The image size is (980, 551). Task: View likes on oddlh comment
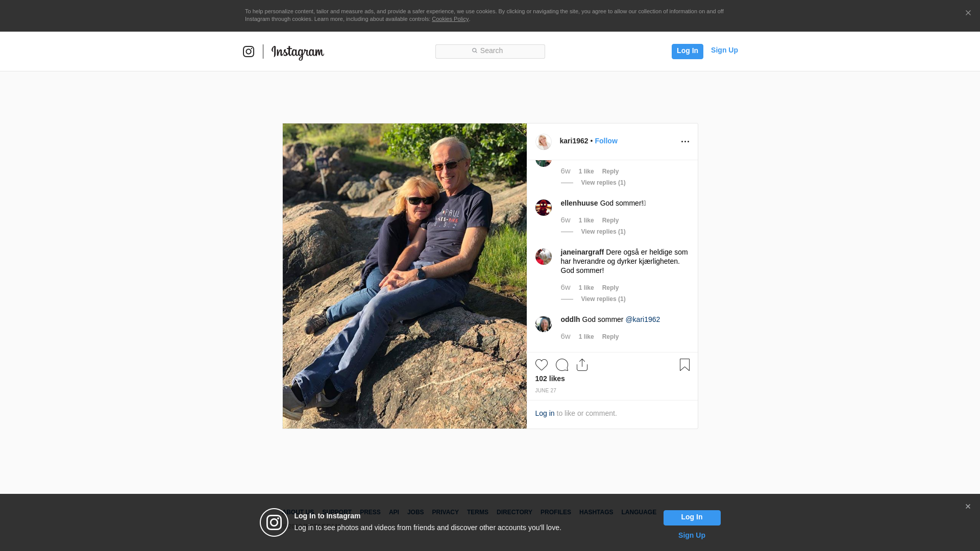[x=586, y=337]
